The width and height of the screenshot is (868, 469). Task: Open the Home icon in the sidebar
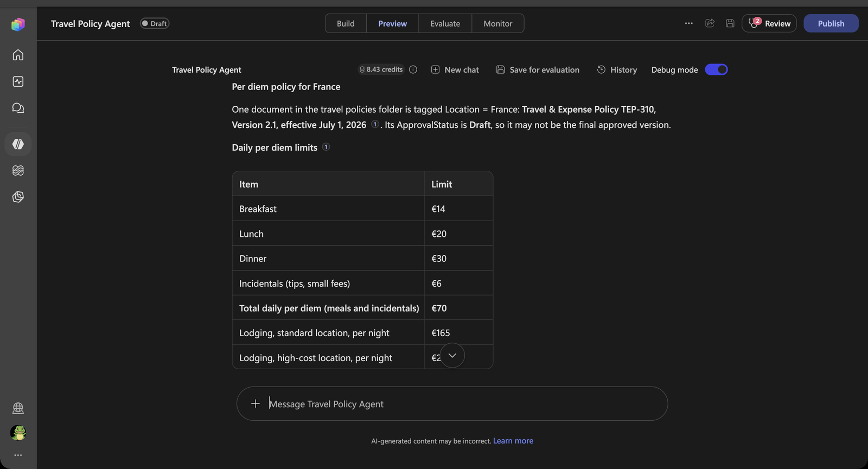point(18,55)
